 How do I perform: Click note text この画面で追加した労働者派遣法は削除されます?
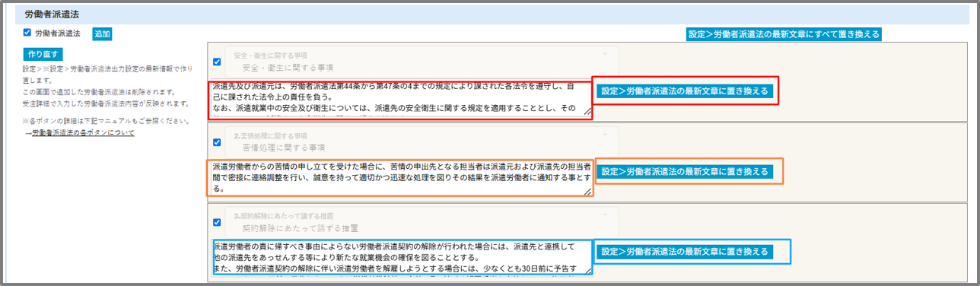(99, 91)
